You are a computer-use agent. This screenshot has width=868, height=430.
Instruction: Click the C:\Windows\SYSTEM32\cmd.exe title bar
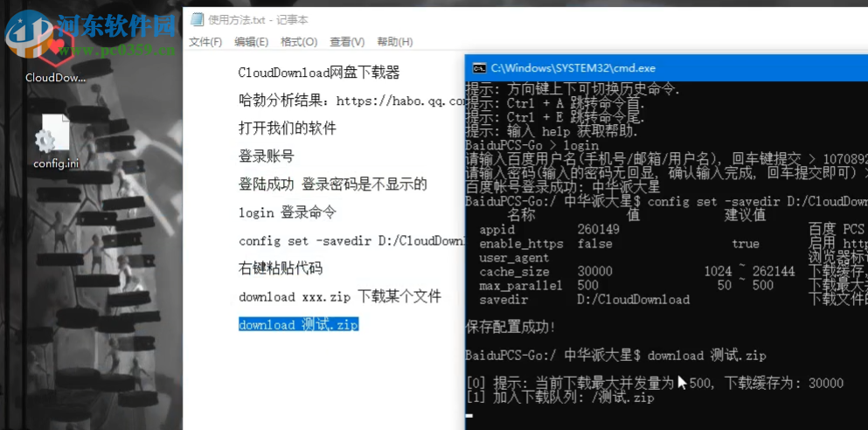(573, 69)
